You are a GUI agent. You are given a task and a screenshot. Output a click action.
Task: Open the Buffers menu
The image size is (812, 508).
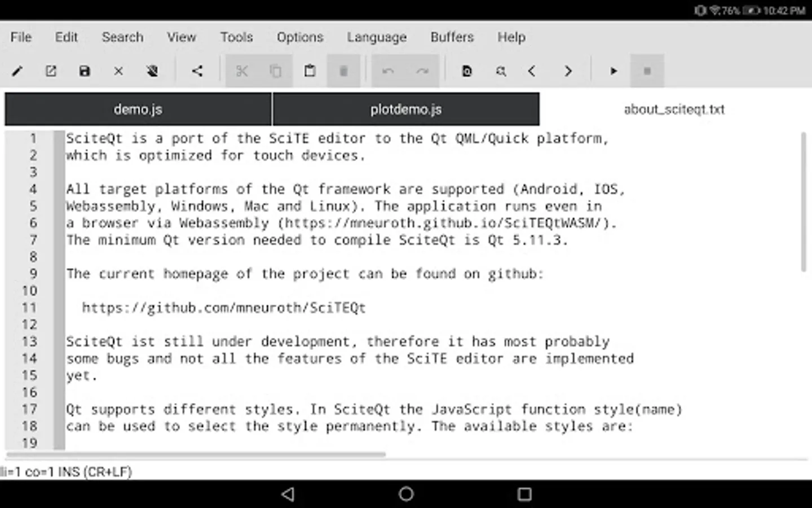coord(452,37)
